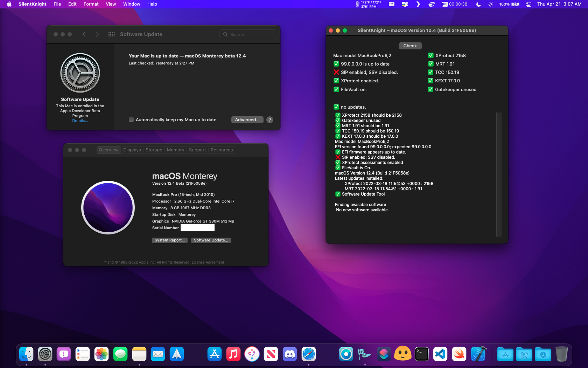
Task: Open Terminal from the Dock
Action: pyautogui.click(x=422, y=354)
